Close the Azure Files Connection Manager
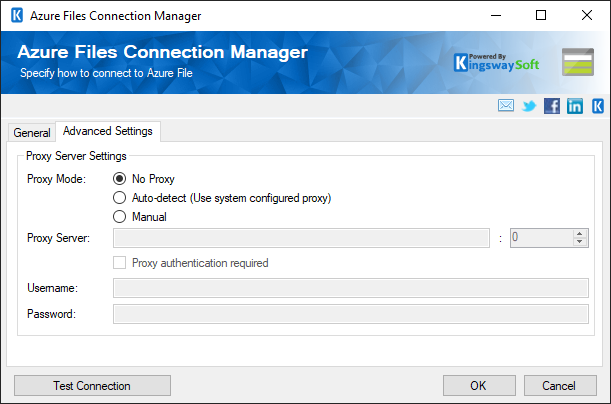This screenshot has height=404, width=611. click(587, 16)
